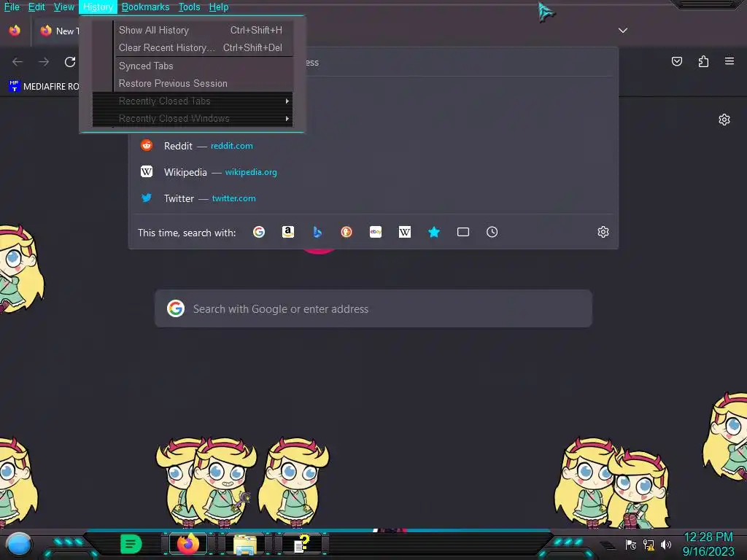Viewport: 747px width, 560px height.
Task: Select the Twitter suggestion
Action: (373, 198)
